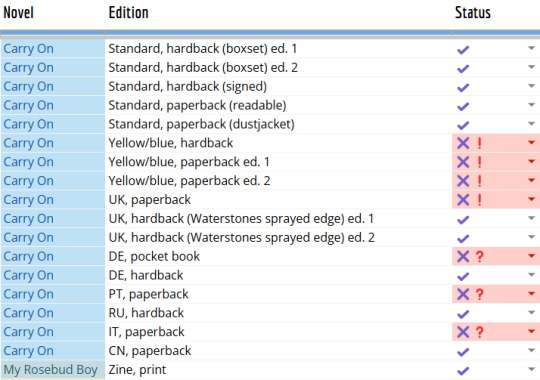Select the Novel column header
The height and width of the screenshot is (380, 540).
(x=18, y=13)
